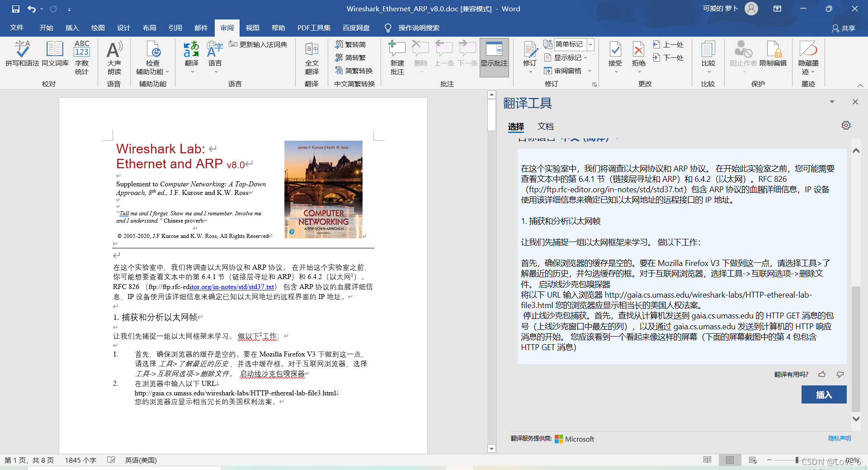Expand the undo history dropdown

pyautogui.click(x=42, y=9)
